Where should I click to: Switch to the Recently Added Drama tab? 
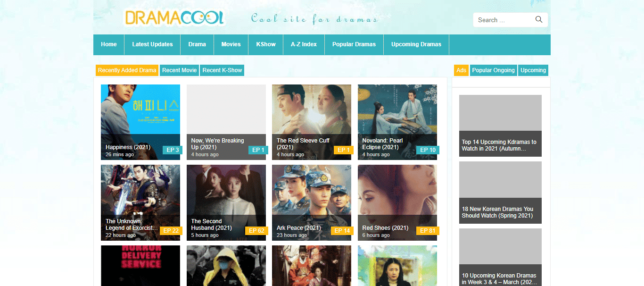127,70
